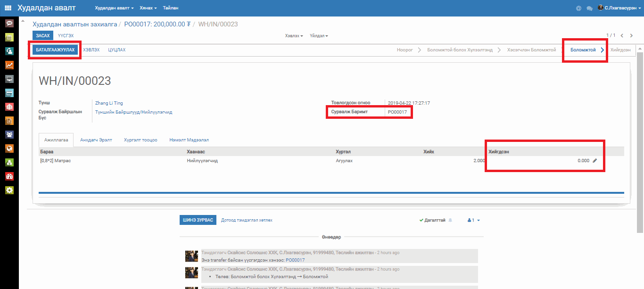Viewport: 644px width, 289px height.
Task: Open the Тайлан menu in top bar
Action: coord(170,8)
